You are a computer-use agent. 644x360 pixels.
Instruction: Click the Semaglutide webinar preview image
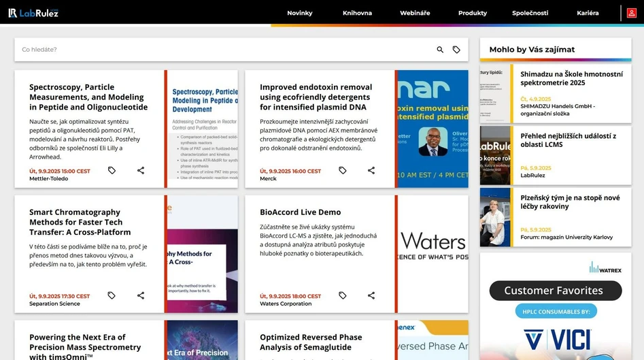coord(433,340)
